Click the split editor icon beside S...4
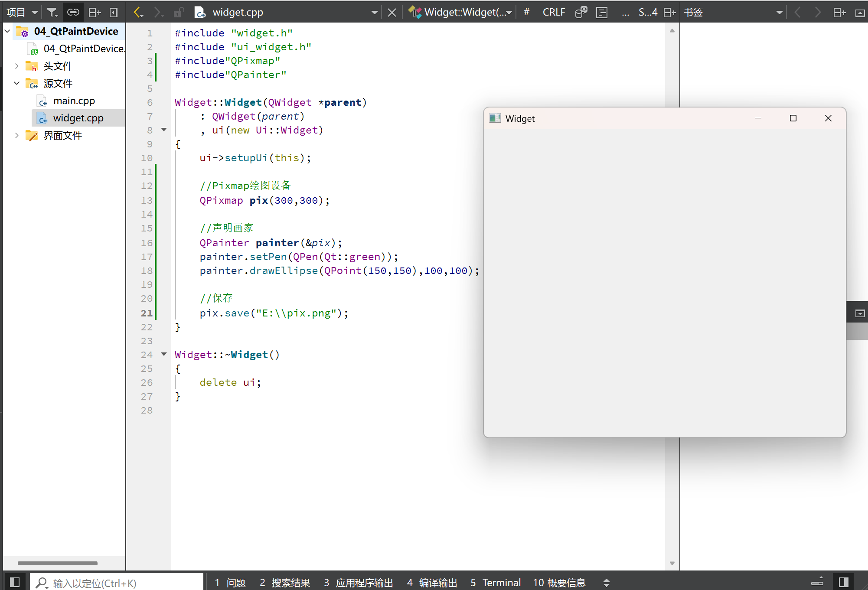This screenshot has height=590, width=868. coord(669,12)
